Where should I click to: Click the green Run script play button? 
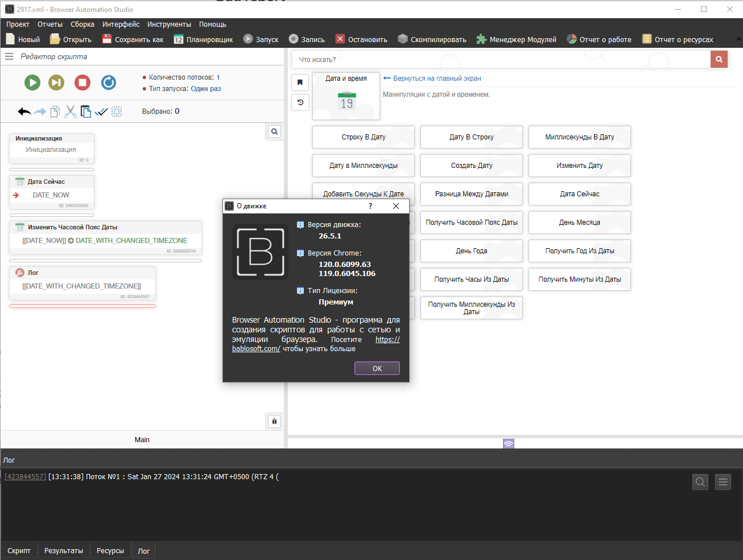coord(32,83)
